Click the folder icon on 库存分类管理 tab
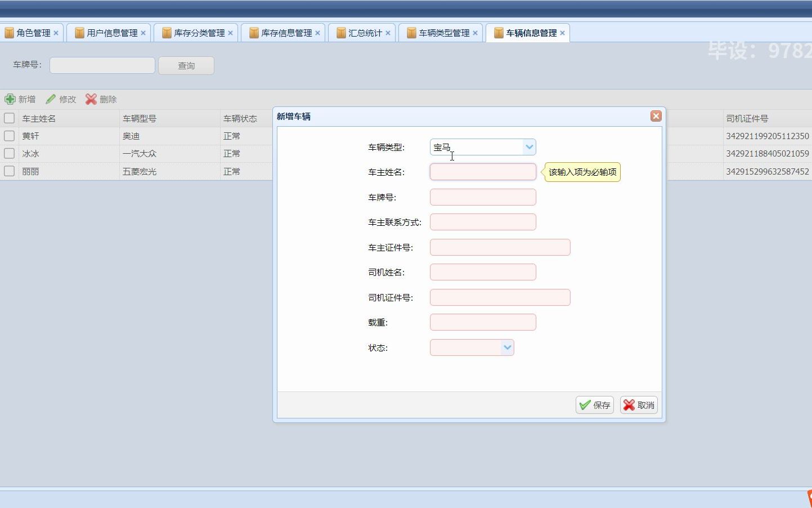The height and width of the screenshot is (508, 812). [x=166, y=33]
